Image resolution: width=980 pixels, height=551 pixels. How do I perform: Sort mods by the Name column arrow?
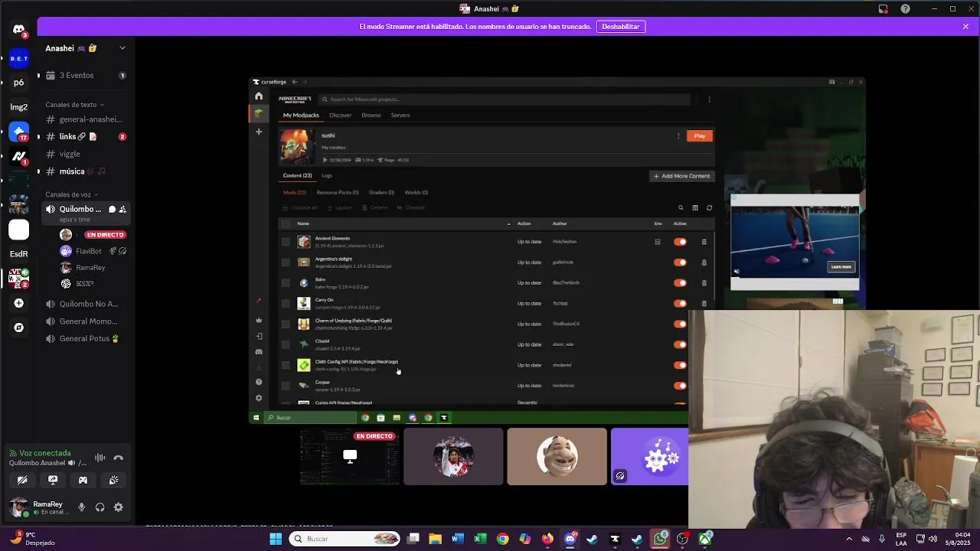click(x=508, y=223)
